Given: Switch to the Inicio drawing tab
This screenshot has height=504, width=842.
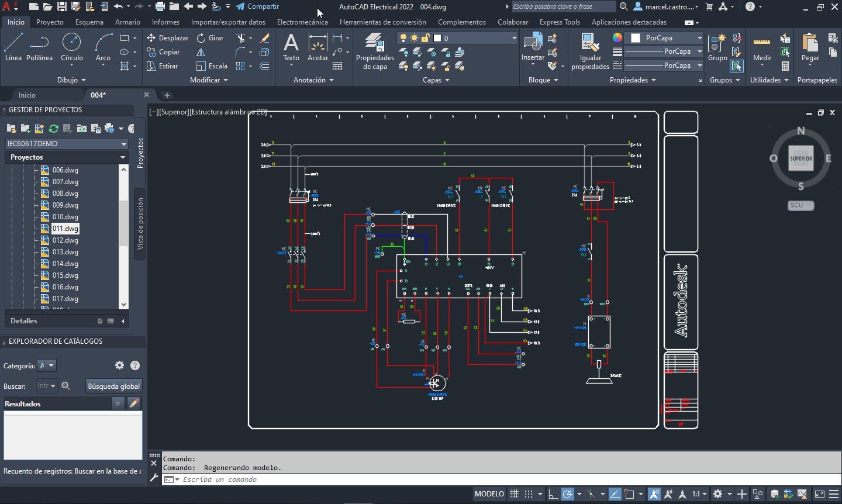Looking at the screenshot, I should pos(27,95).
